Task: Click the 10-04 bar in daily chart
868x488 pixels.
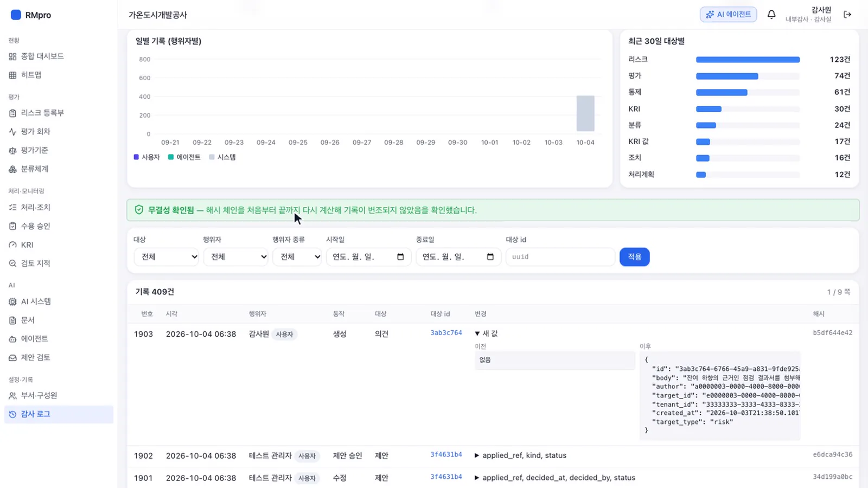Action: click(x=585, y=113)
